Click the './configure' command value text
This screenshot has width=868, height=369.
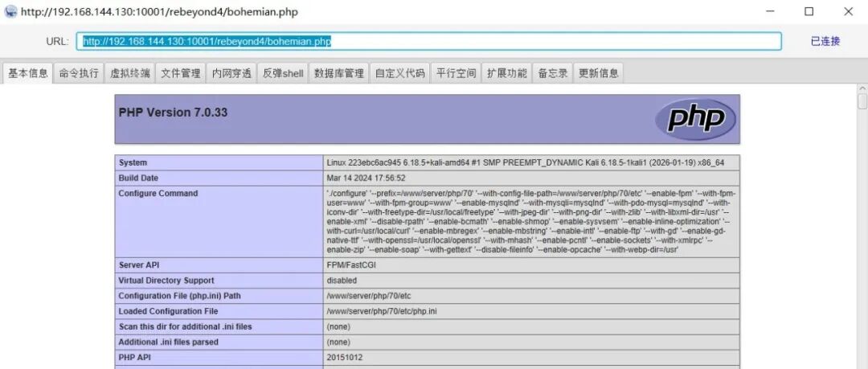coord(531,222)
